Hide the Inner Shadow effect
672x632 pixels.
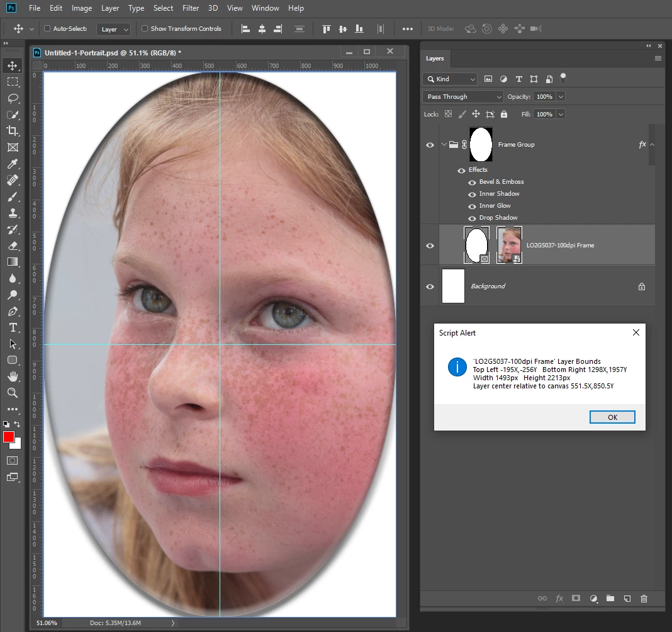pyautogui.click(x=472, y=195)
